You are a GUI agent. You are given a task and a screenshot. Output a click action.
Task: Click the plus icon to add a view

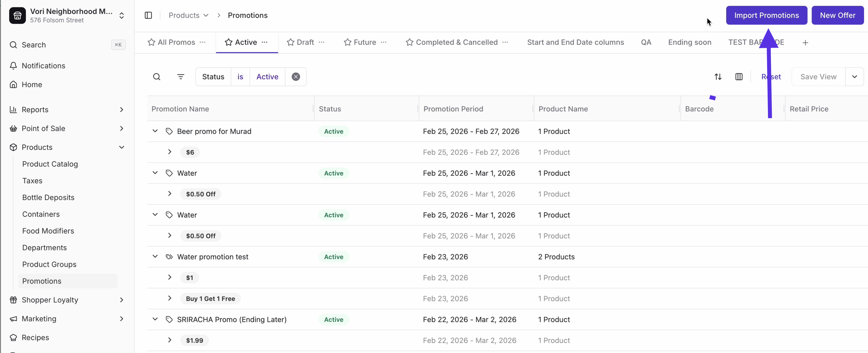pyautogui.click(x=805, y=42)
